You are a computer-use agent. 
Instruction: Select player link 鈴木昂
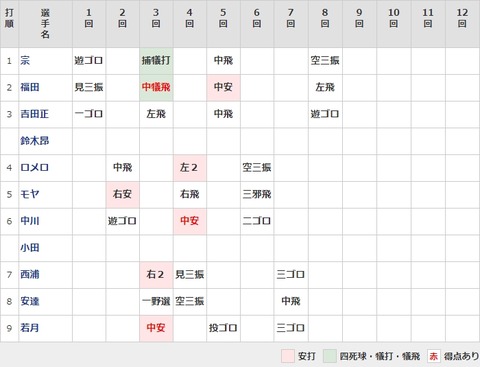pyautogui.click(x=34, y=141)
